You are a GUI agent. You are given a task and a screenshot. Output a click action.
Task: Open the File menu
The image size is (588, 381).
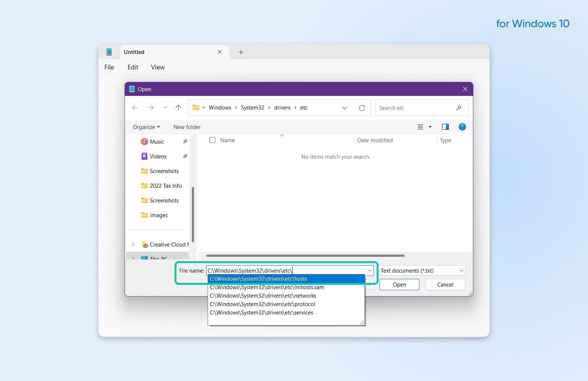pos(109,67)
